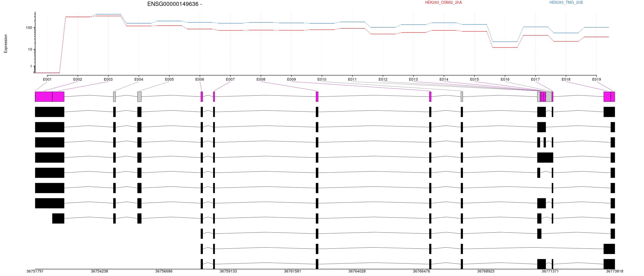Click exon label E013
Screen dimensions: 644x276
point(413,79)
